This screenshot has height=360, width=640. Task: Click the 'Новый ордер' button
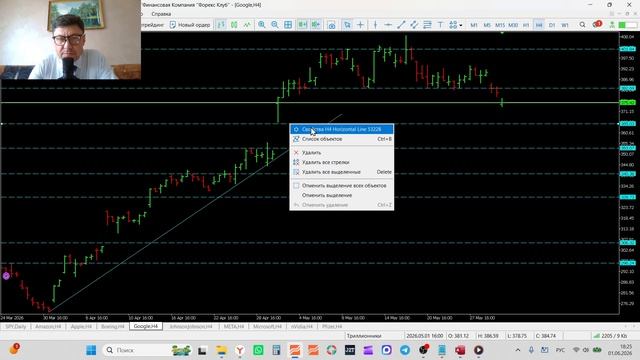click(x=190, y=25)
